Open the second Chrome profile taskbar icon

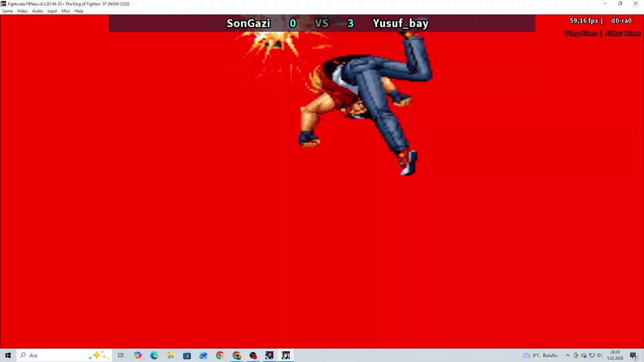[x=236, y=355]
